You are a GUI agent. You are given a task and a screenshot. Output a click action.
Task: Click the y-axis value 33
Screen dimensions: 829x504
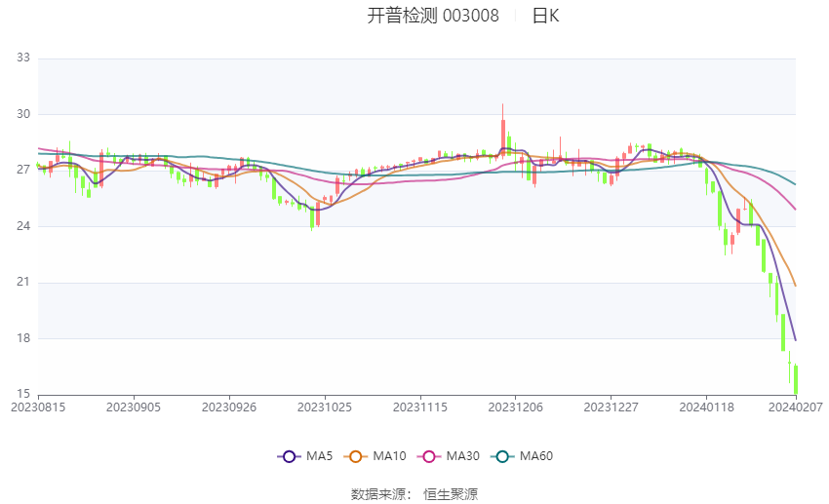tap(23, 58)
